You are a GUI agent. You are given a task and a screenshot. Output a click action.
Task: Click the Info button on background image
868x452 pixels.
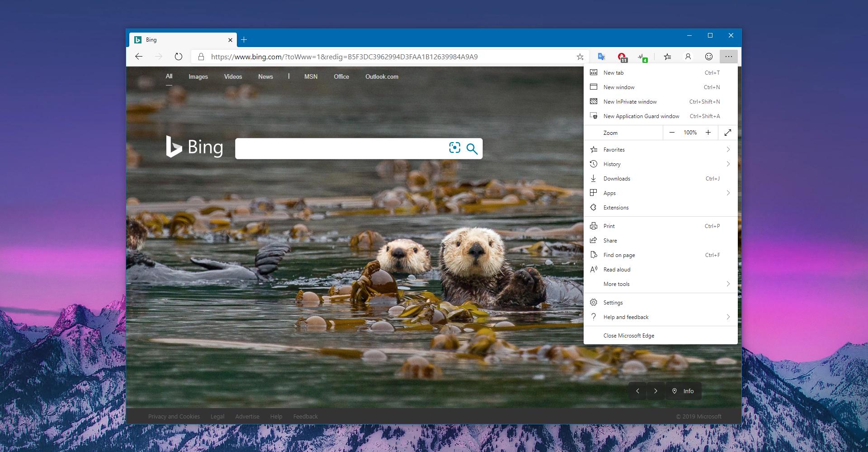tap(683, 391)
